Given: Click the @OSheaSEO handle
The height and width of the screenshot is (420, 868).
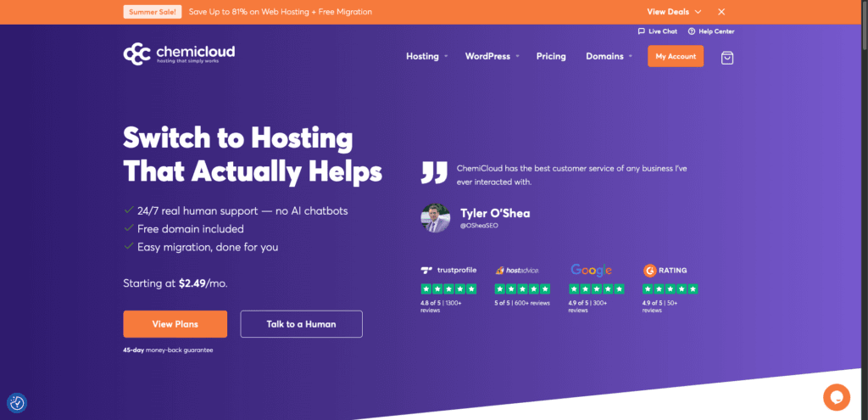Looking at the screenshot, I should [x=480, y=226].
